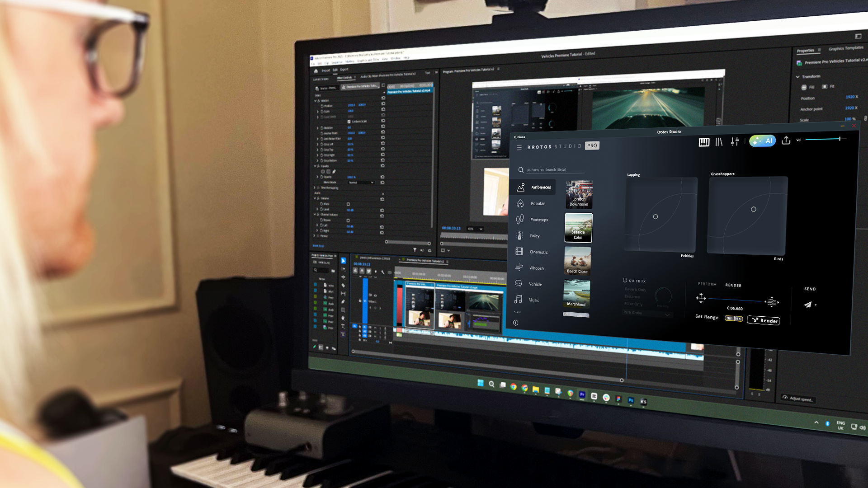The image size is (868, 488).
Task: Expand the Panner effect group
Action: click(315, 235)
